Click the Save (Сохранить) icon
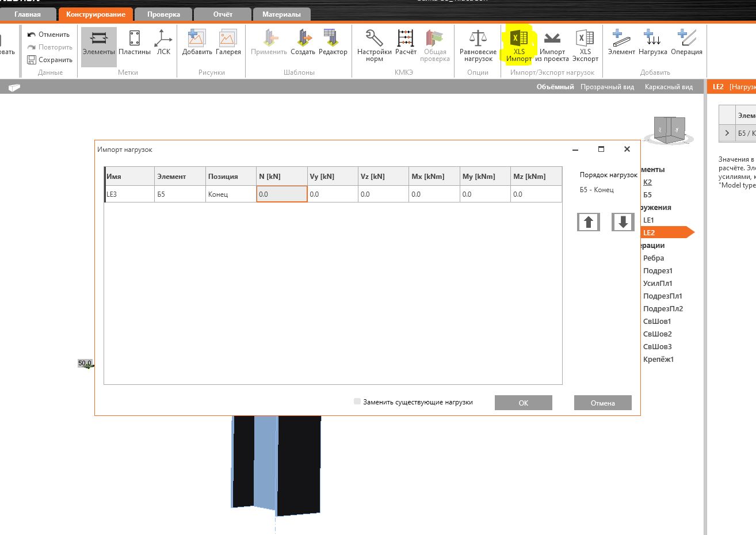This screenshot has height=535, width=756. 32,60
